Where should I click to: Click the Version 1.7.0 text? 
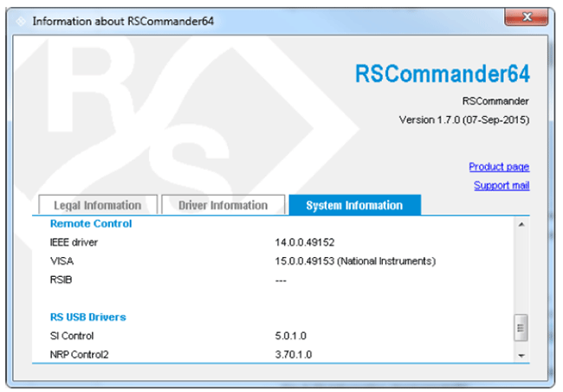(463, 119)
